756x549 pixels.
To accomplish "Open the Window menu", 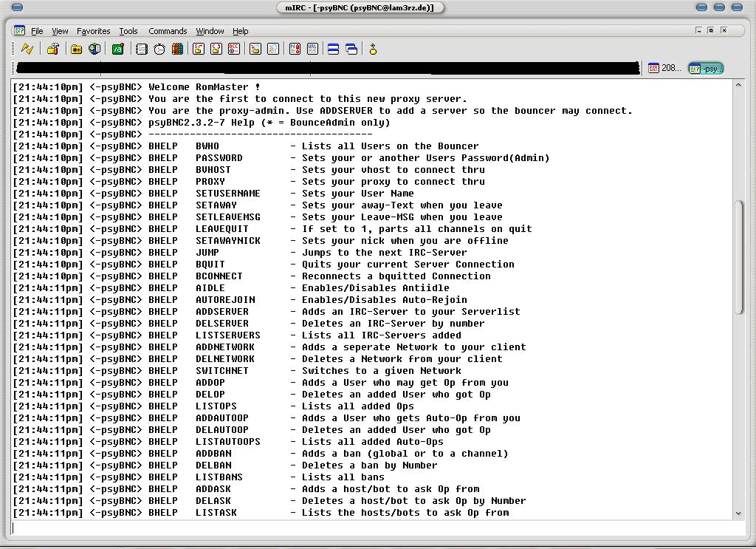I will [210, 31].
